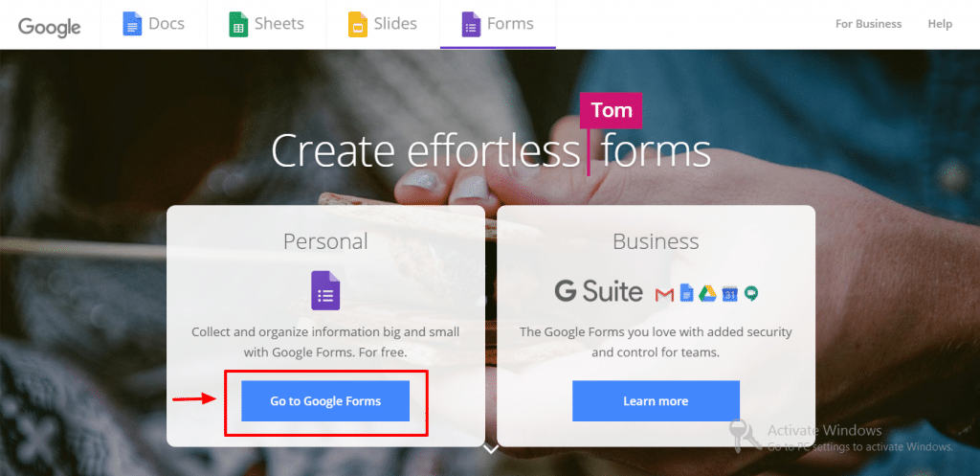Select the Slides tab
This screenshot has height=476, width=980.
pyautogui.click(x=383, y=24)
